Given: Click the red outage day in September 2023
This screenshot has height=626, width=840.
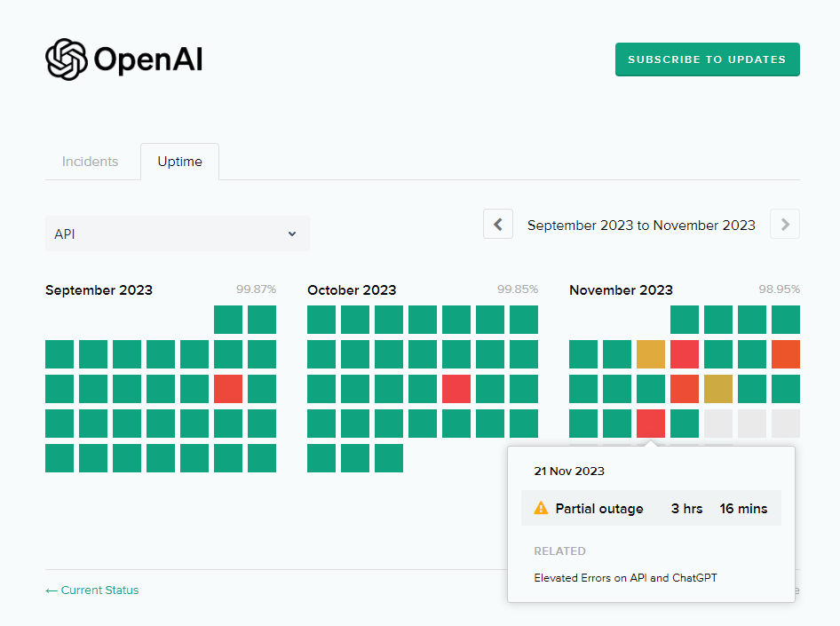Looking at the screenshot, I should pyautogui.click(x=228, y=389).
